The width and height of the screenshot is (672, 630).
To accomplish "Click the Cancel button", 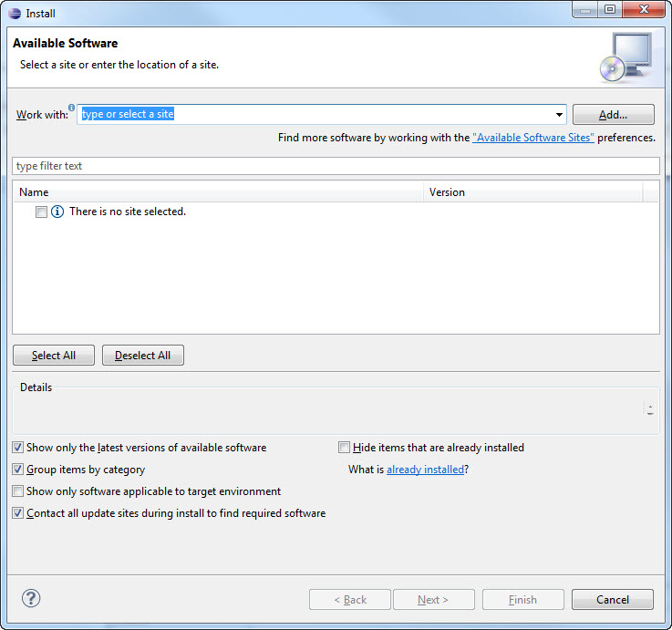I will coord(613,600).
